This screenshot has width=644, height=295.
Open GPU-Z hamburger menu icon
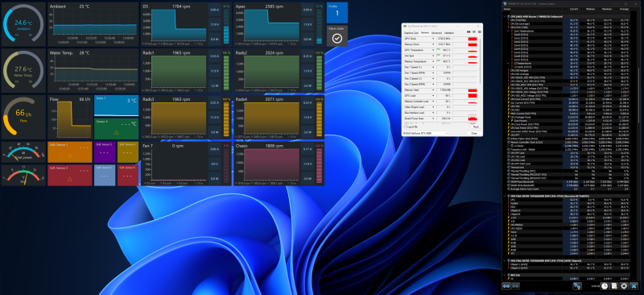pyautogui.click(x=479, y=32)
